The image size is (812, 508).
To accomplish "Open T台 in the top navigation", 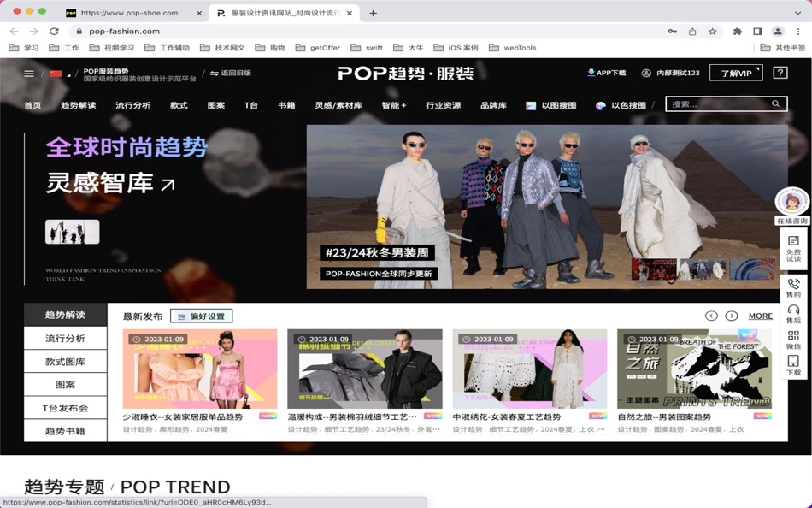I will point(251,105).
